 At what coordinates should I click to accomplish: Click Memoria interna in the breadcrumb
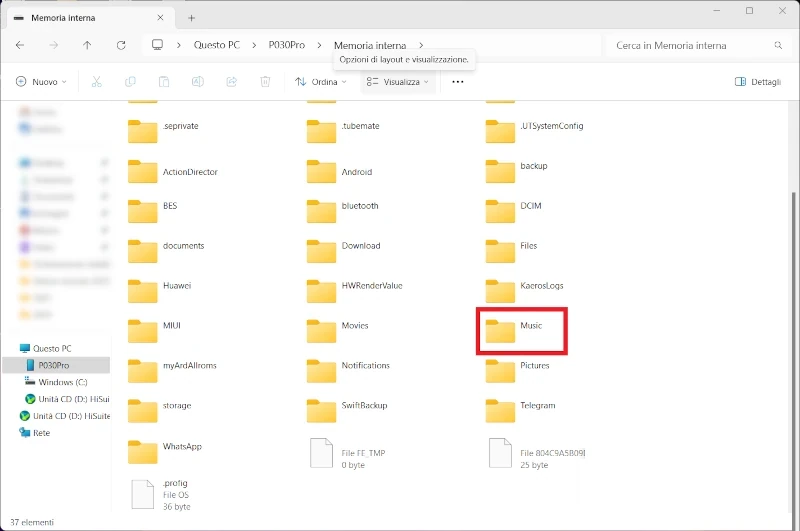(370, 45)
